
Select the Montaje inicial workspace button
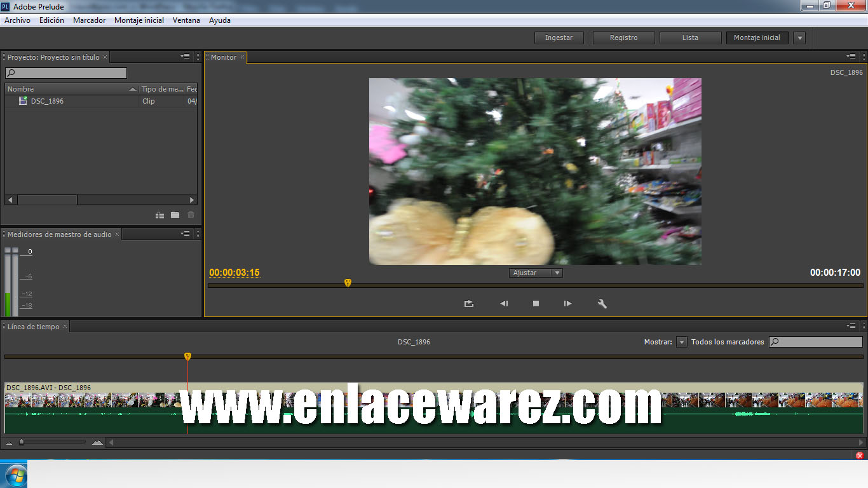pos(757,38)
